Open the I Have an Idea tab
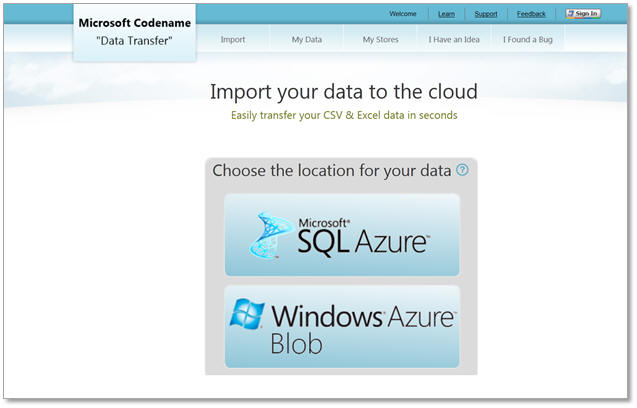 tap(454, 39)
